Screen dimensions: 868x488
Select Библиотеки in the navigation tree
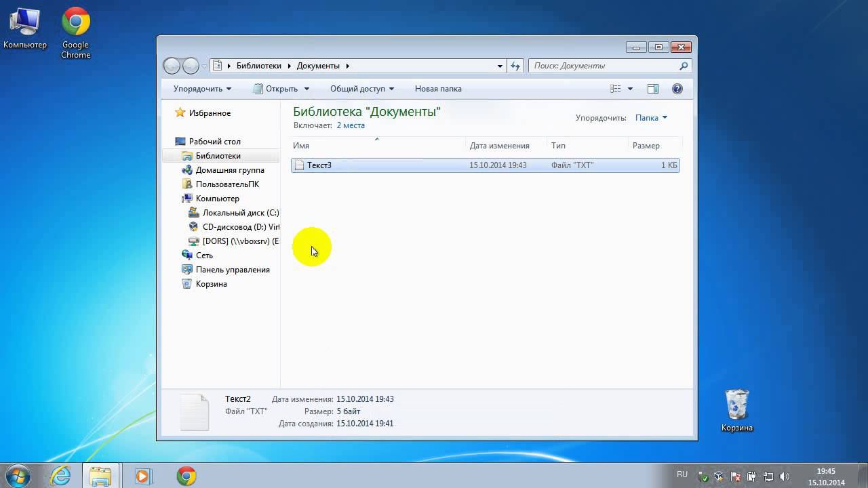coord(218,156)
